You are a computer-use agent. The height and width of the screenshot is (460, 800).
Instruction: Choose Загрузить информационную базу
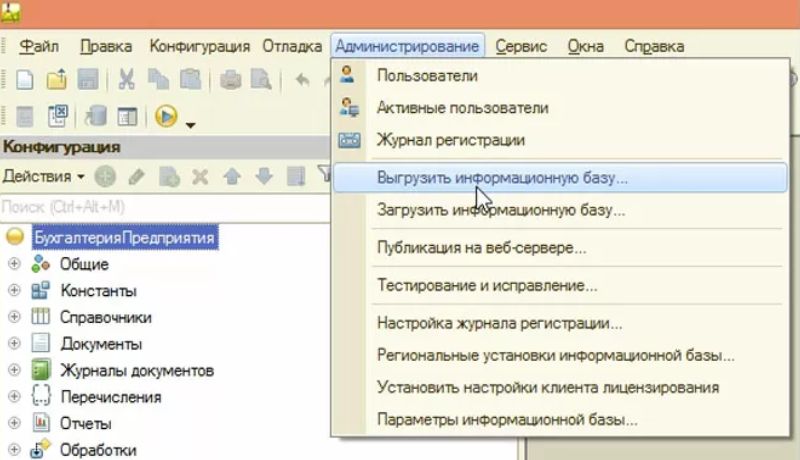point(560,210)
